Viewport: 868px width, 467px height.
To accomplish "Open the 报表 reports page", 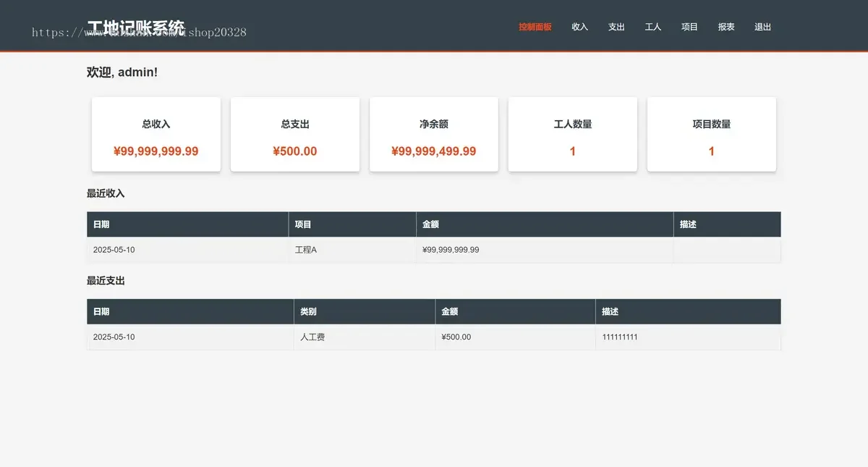I will click(726, 27).
